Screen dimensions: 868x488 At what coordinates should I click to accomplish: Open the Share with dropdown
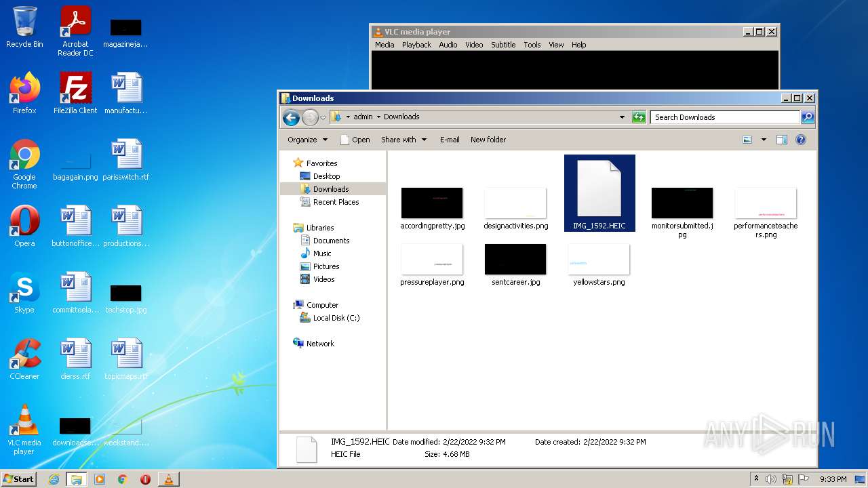point(404,140)
